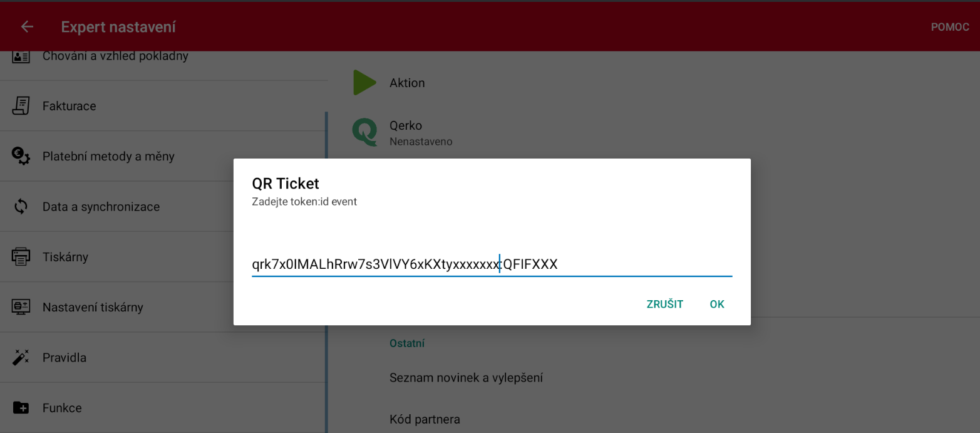980x433 pixels.
Task: Select the Kód partnera entry
Action: point(425,419)
